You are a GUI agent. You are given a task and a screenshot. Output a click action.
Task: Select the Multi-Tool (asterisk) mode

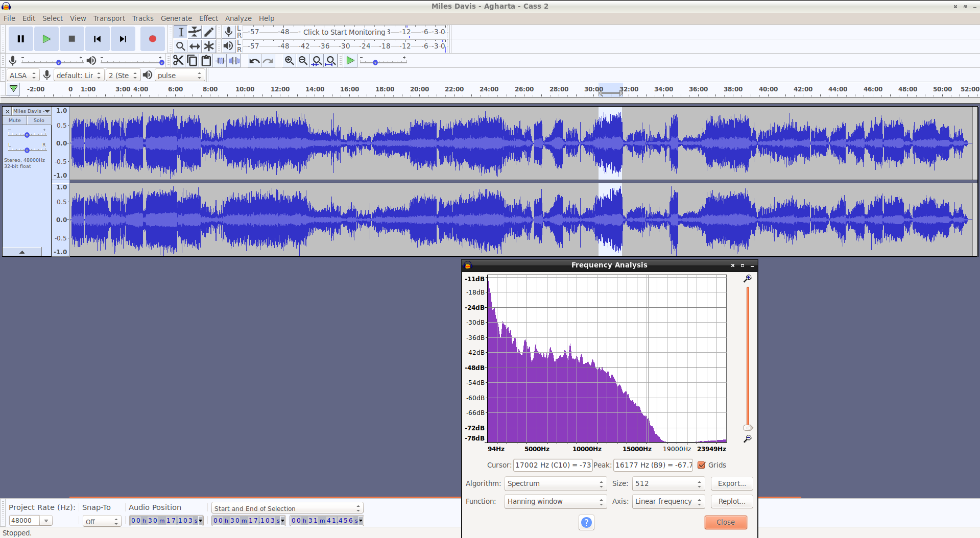click(209, 46)
